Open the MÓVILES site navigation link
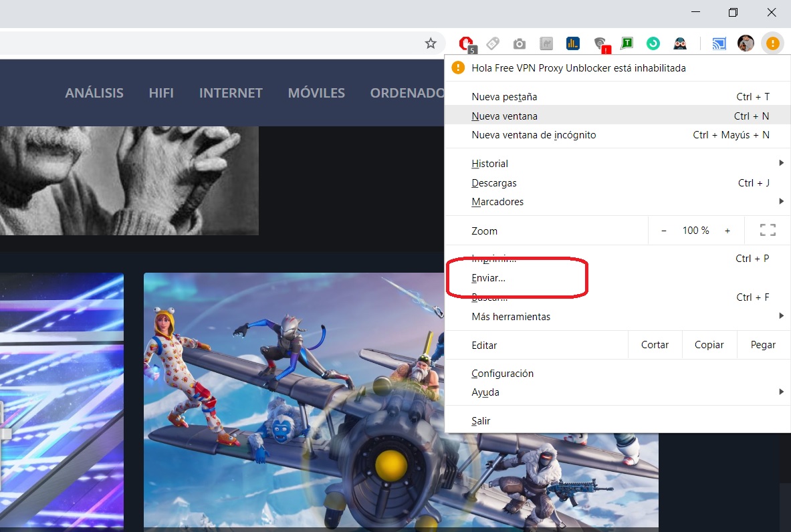The height and width of the screenshot is (532, 791). (x=316, y=93)
